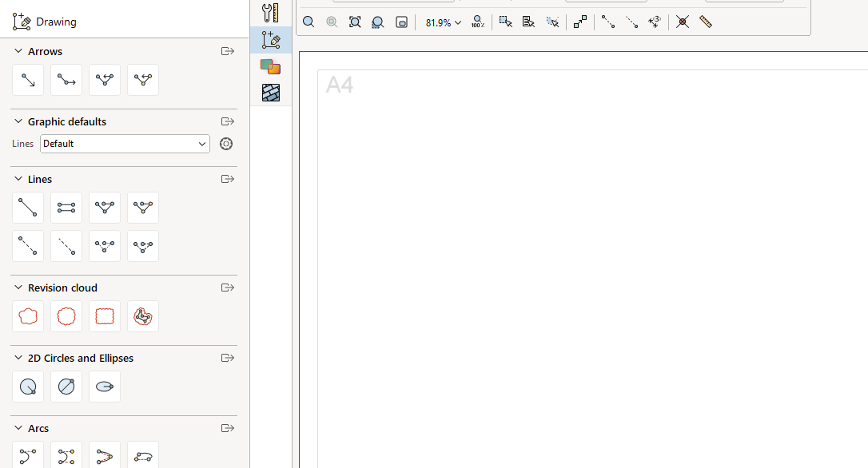
Task: Click the dimension arrows icon marked 3
Action: point(655,22)
